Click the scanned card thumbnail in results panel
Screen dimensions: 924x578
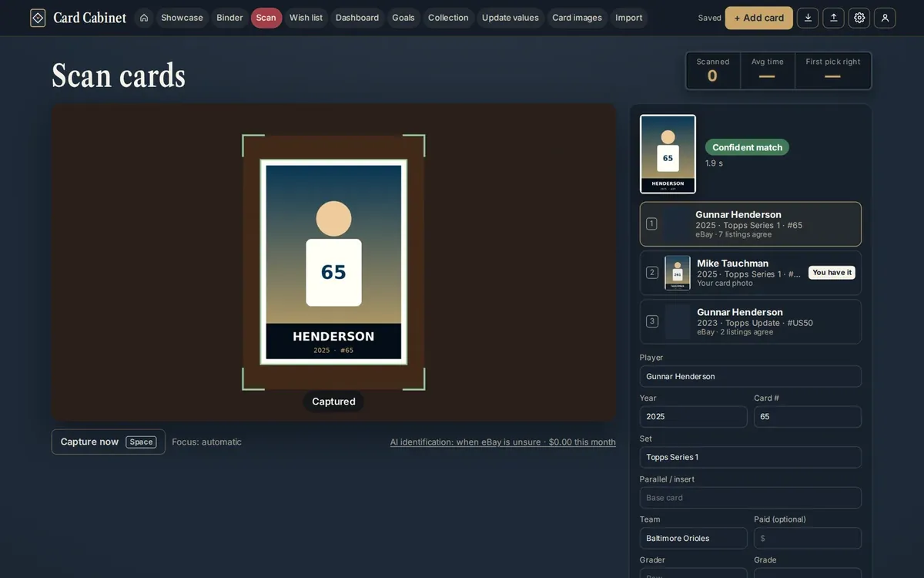coord(668,154)
